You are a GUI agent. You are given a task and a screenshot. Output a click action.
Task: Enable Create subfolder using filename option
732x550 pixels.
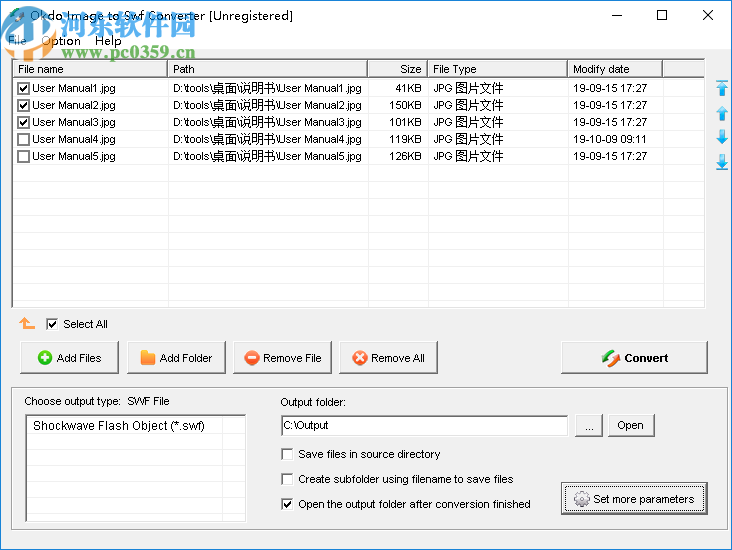(287, 479)
